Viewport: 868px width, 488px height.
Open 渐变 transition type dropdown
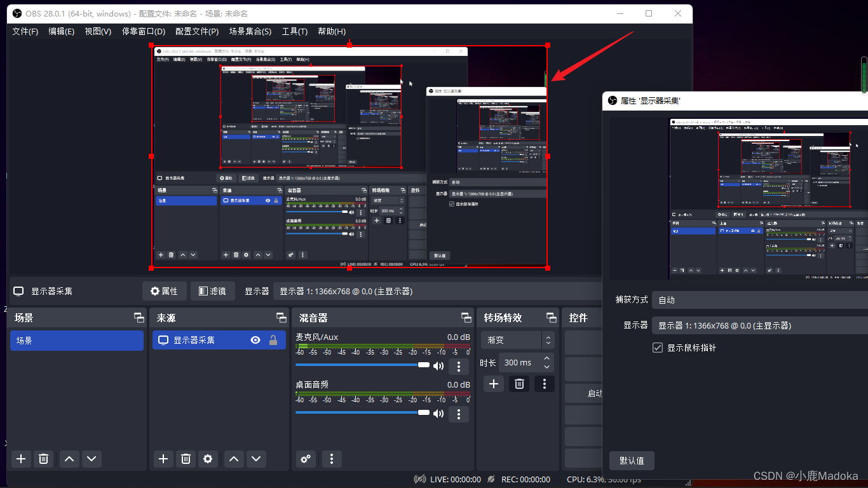click(517, 340)
